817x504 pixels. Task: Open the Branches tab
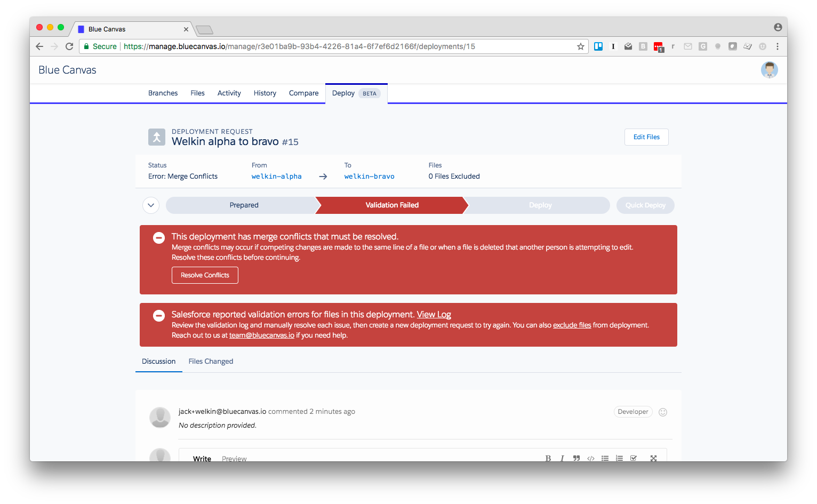tap(163, 93)
